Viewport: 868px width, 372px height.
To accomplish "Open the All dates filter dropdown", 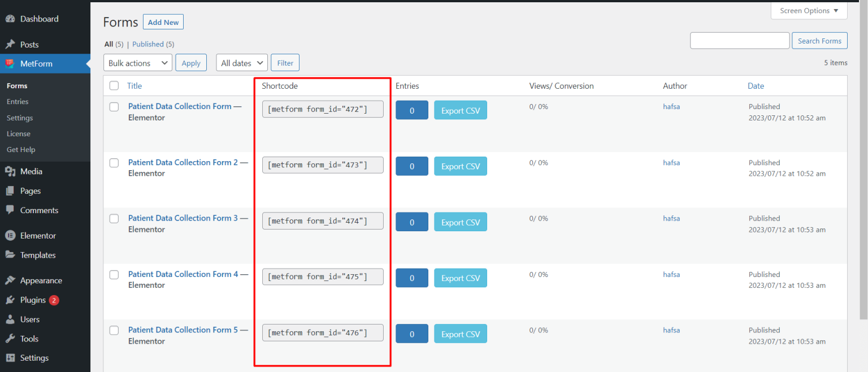I will click(241, 62).
